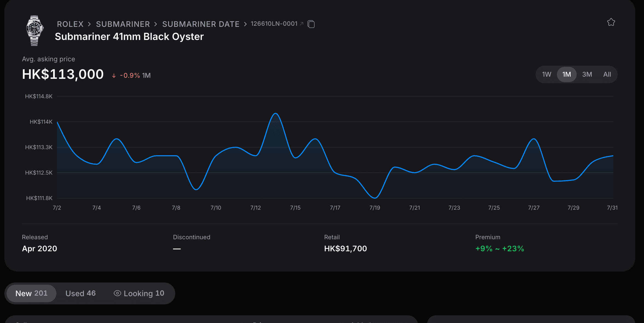Viewport: 644px width, 323px height.
Task: Open the ROLEX breadcrumb link
Action: click(70, 24)
